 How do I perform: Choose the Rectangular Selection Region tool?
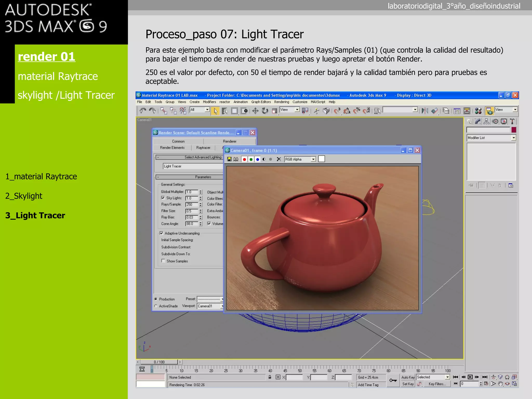(x=234, y=111)
